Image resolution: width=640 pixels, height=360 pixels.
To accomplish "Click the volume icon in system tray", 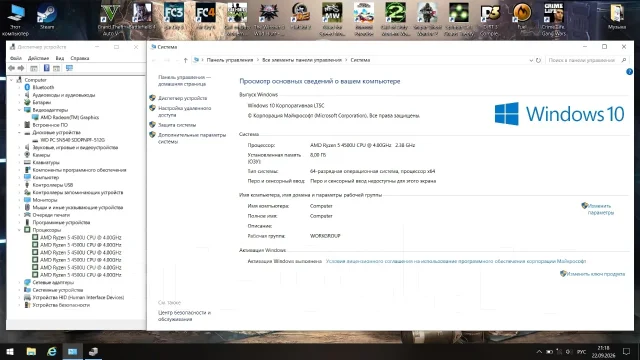I will pos(569,352).
